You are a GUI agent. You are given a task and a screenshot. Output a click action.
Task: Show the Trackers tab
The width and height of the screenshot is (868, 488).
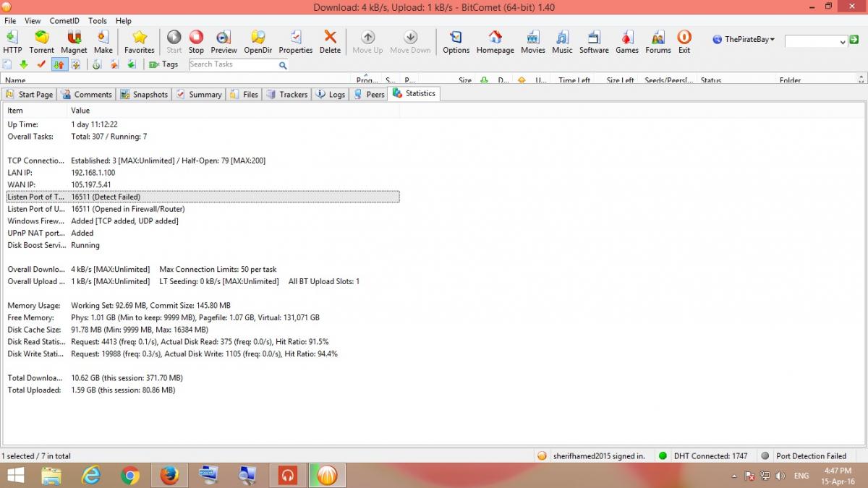click(x=286, y=94)
